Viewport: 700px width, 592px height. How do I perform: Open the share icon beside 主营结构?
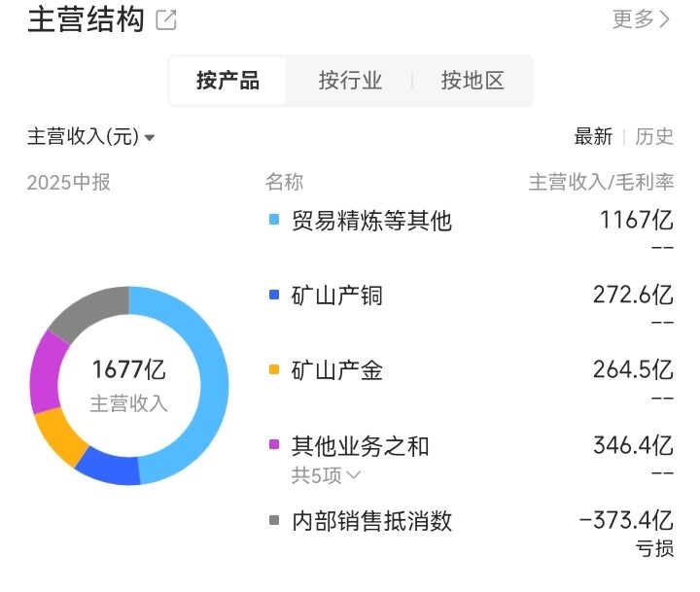[165, 20]
